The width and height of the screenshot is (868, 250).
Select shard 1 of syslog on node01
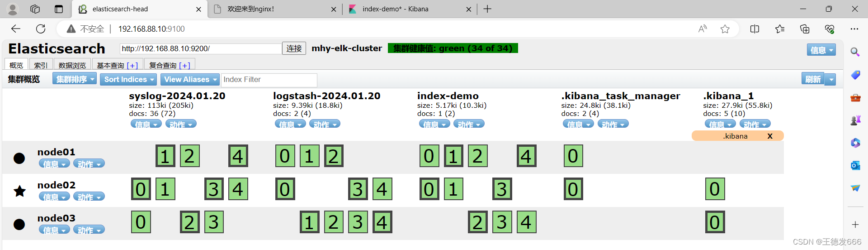(x=165, y=156)
